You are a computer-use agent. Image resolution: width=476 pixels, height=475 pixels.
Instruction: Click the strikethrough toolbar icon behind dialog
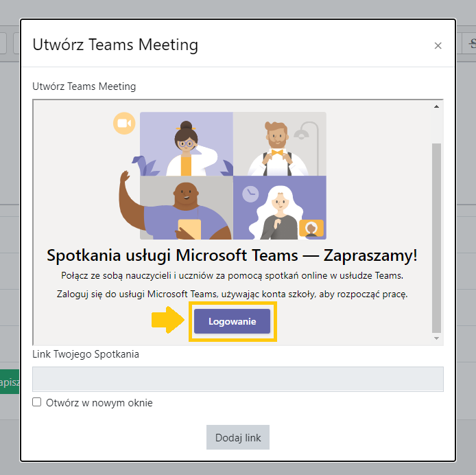pyautogui.click(x=471, y=45)
